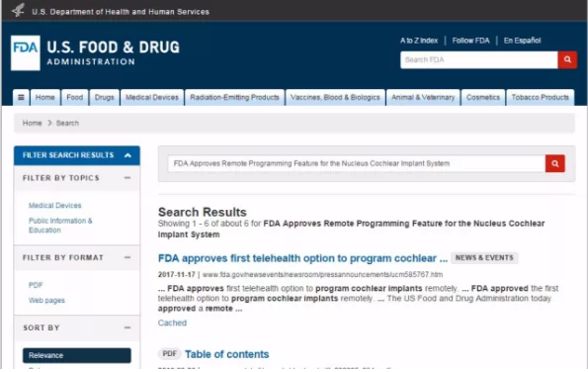Click the Search FDA input field

pos(479,59)
